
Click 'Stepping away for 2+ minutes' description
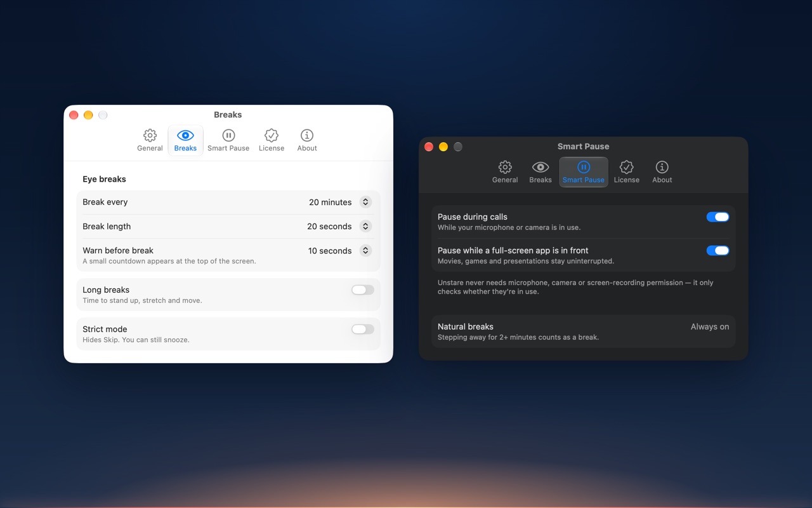(518, 337)
